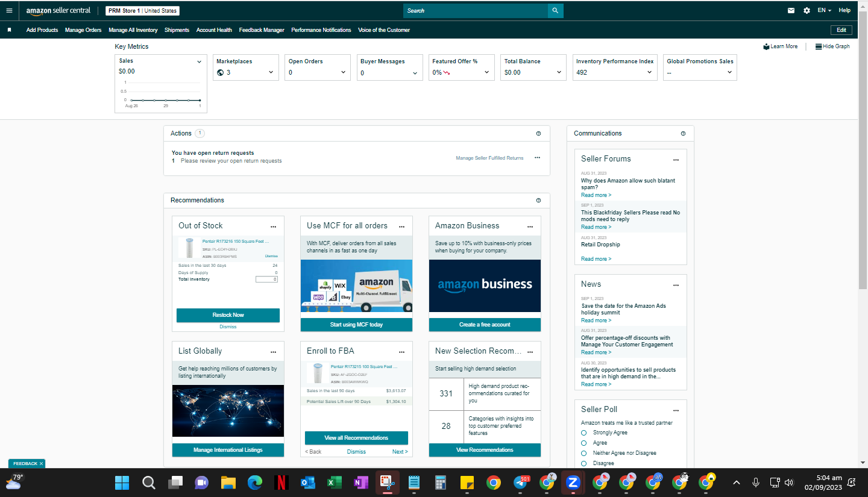The height and width of the screenshot is (497, 868).
Task: Click the Seller Central search field
Action: [x=476, y=10]
